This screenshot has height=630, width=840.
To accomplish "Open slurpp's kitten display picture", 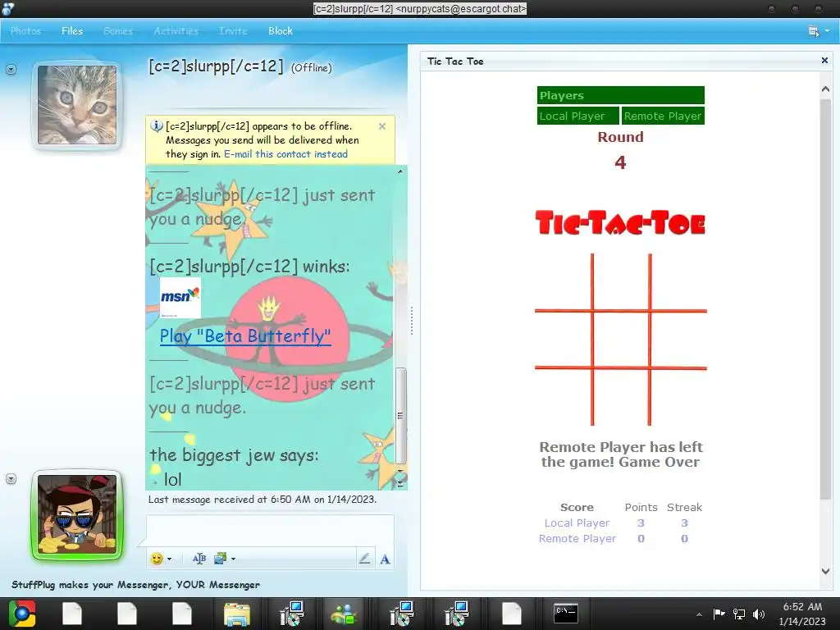I will (77, 105).
